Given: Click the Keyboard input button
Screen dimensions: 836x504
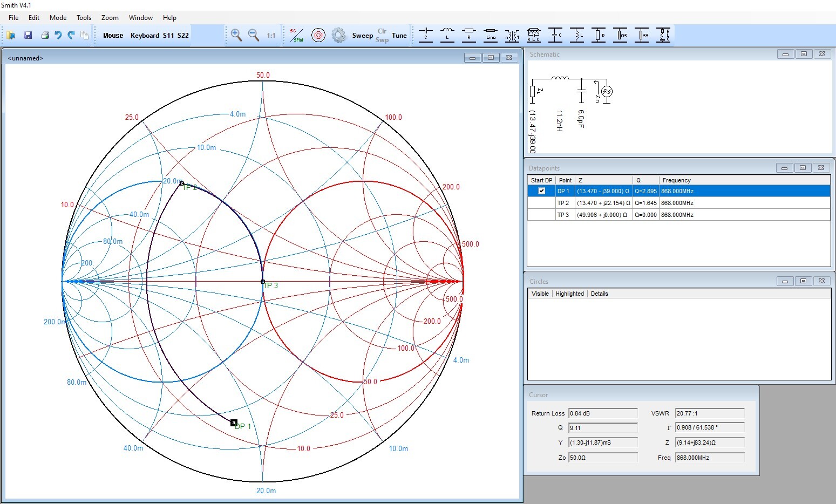Looking at the screenshot, I should pyautogui.click(x=145, y=36).
